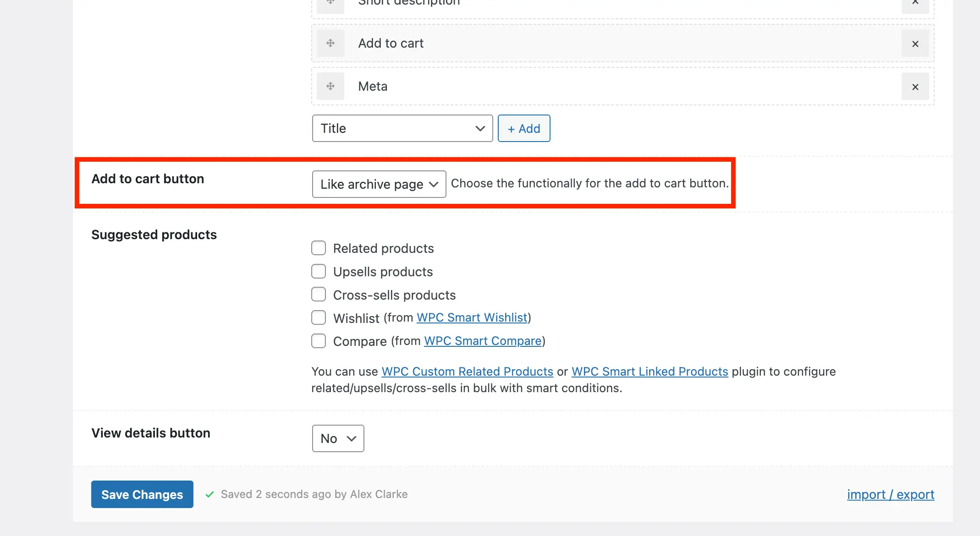The height and width of the screenshot is (536, 980).
Task: Click the drag handle for Short description
Action: (x=330, y=4)
